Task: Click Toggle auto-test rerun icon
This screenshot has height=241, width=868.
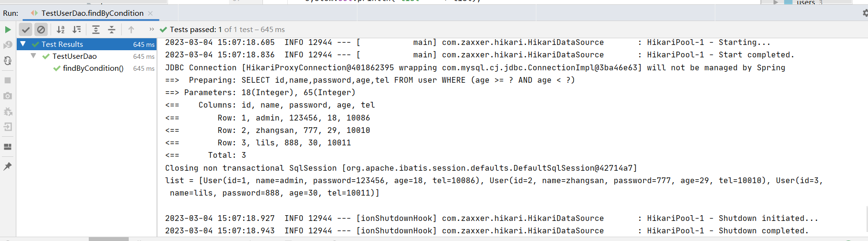Action: pos(8,61)
